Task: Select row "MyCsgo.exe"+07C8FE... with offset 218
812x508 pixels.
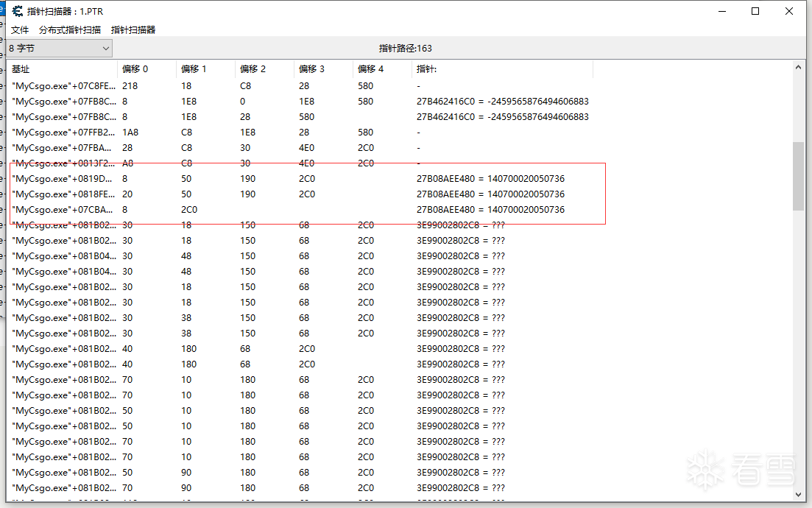Action: coord(300,86)
